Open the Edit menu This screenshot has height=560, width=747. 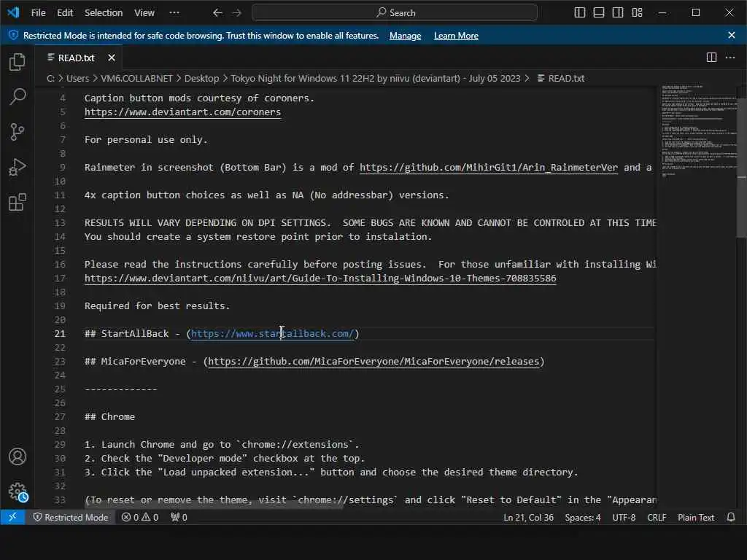[x=65, y=13]
